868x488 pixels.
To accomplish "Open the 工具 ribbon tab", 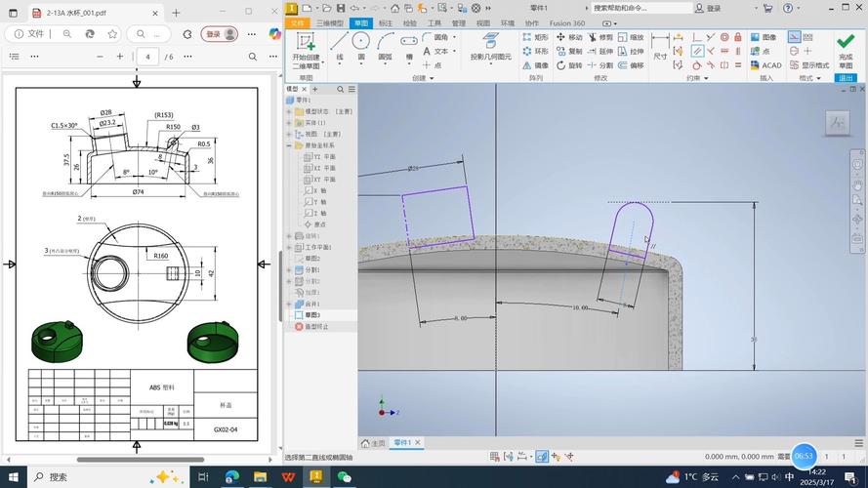I will pos(434,22).
